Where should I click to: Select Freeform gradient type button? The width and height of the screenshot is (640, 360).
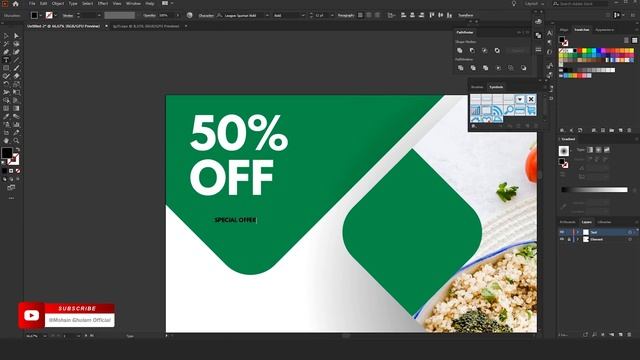(x=607, y=150)
